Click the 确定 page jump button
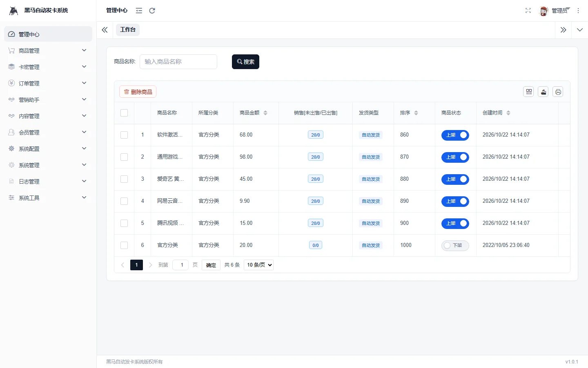588x368 pixels. coord(211,265)
